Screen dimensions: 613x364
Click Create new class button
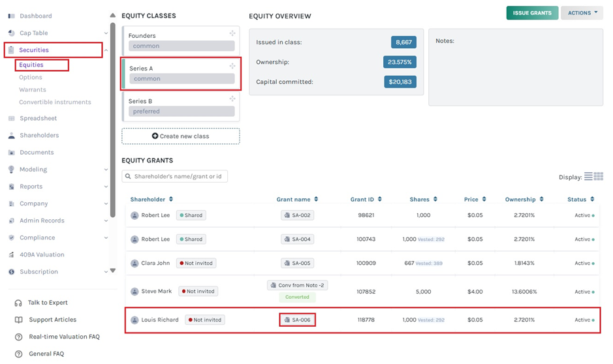(180, 136)
